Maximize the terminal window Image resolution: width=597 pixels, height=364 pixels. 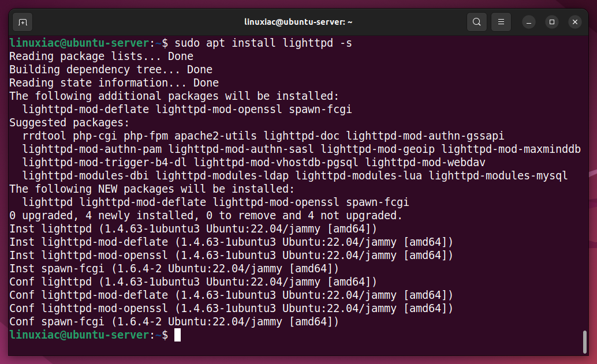[552, 22]
